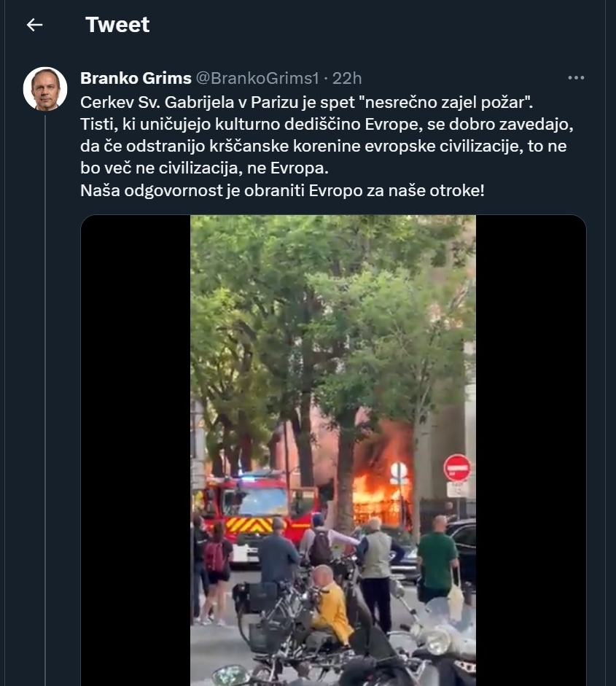Screen dimensions: 616x686
Task: Click the right black bar of video
Action: 531,451
